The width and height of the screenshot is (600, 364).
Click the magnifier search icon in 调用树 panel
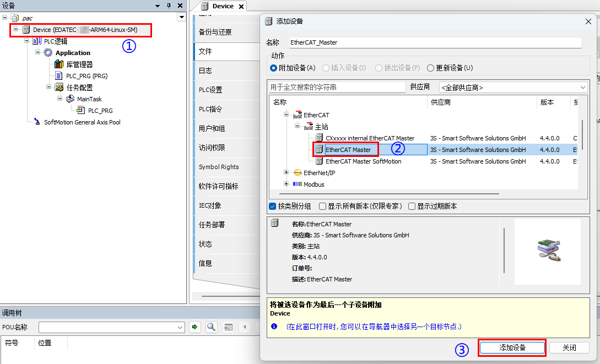click(211, 327)
